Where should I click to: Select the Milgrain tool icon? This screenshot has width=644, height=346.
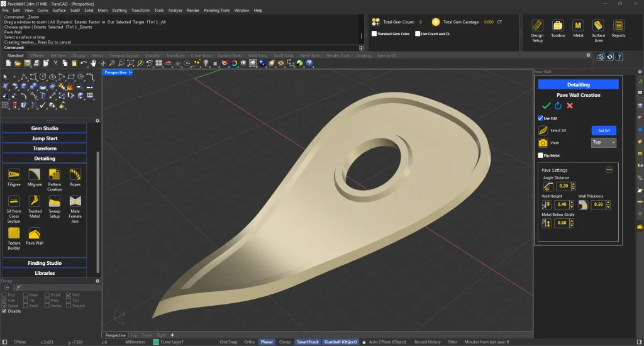[x=35, y=174]
